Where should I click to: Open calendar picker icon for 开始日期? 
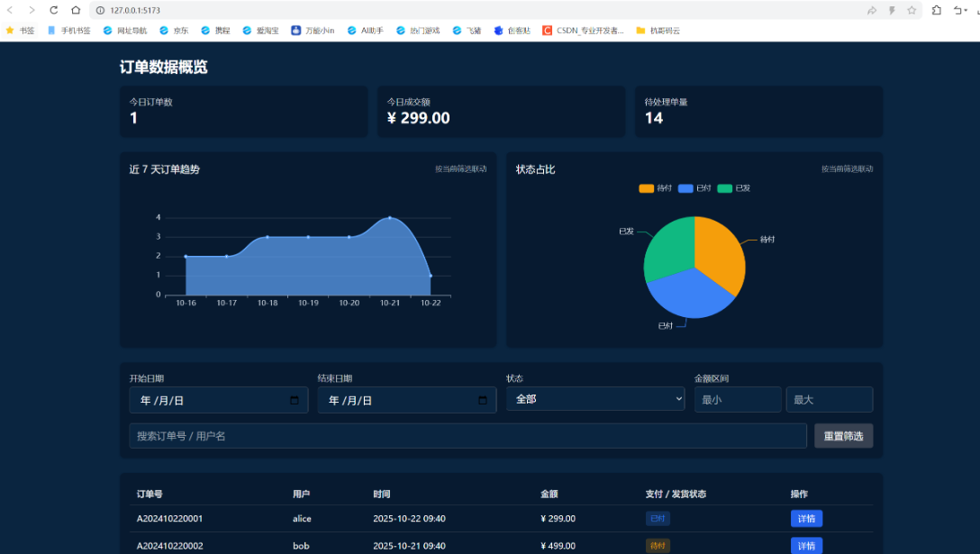point(295,400)
